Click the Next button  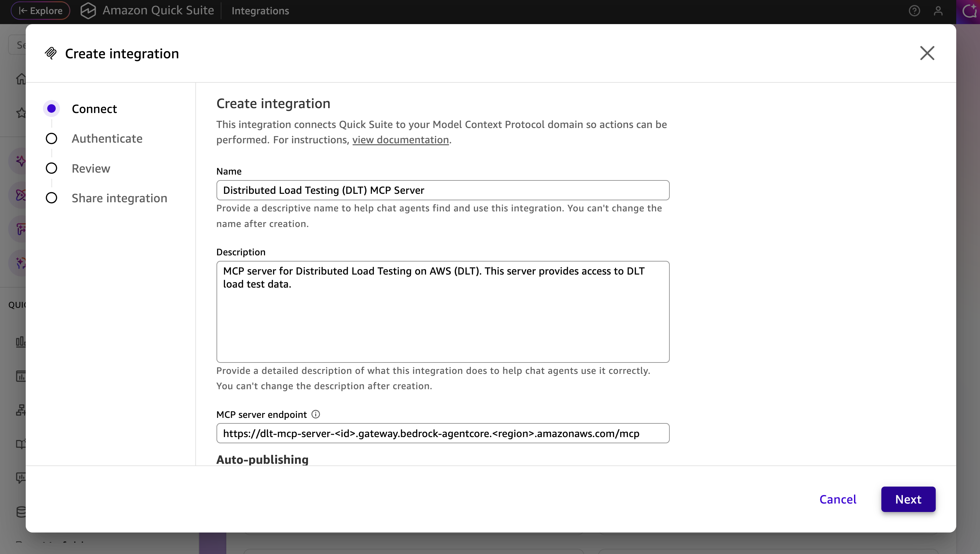(x=908, y=499)
